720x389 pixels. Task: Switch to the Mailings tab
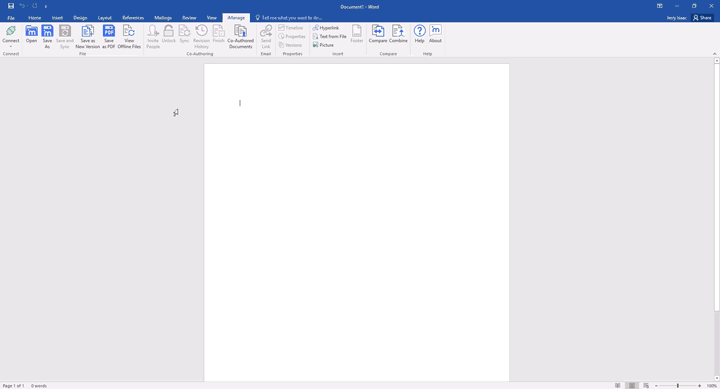pyautogui.click(x=163, y=18)
